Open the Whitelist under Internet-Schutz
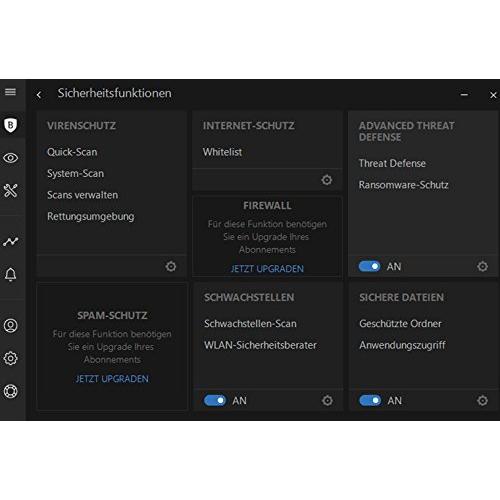This screenshot has height=500, width=500. pyautogui.click(x=222, y=152)
